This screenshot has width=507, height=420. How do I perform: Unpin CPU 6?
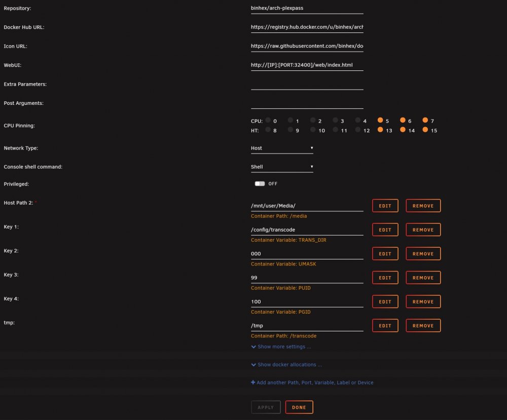click(403, 120)
